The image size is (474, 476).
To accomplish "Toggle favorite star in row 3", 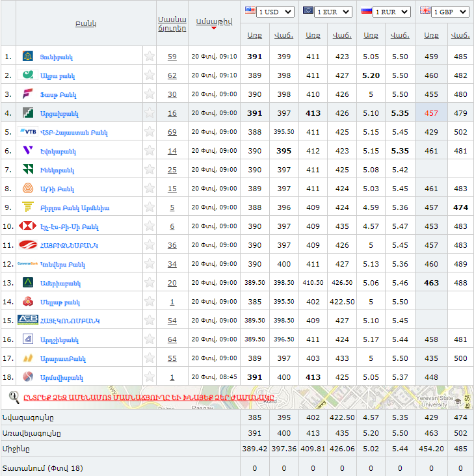I will coord(150,94).
